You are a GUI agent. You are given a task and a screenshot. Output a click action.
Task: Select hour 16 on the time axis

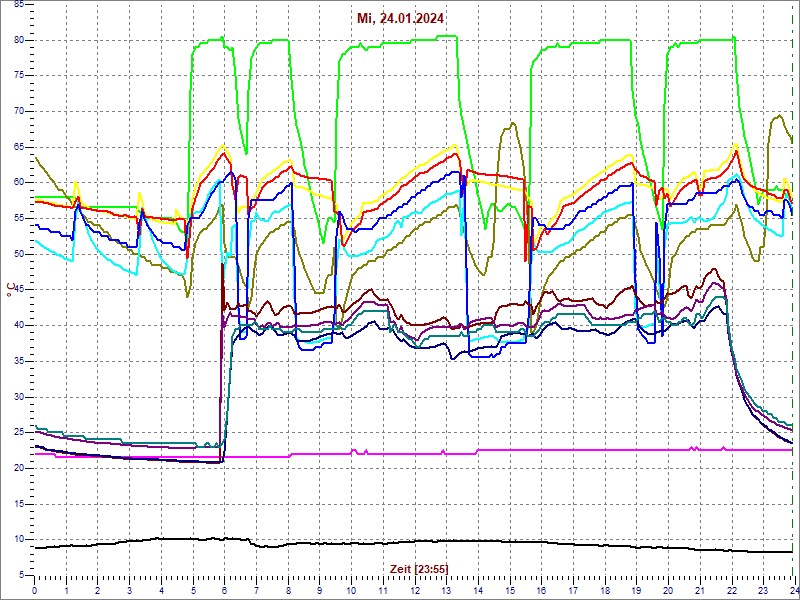[541, 590]
